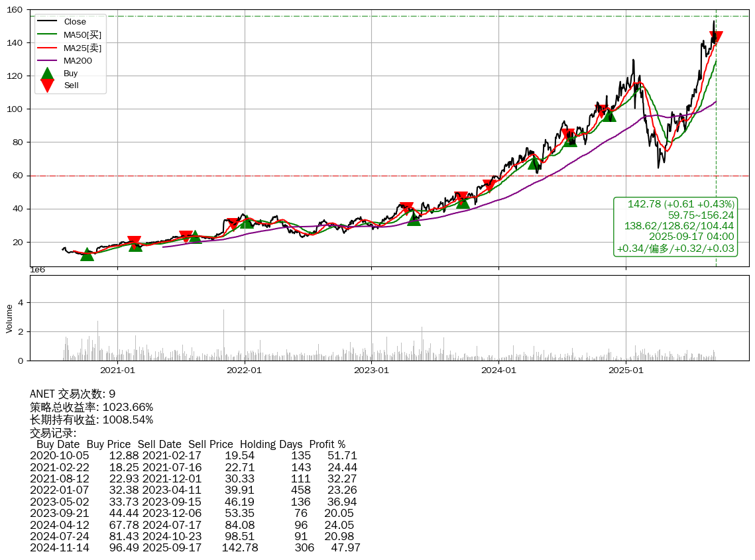Screen dimensions: 755x560
Task: Select the green buy triangle at January 2022
Action: pos(247,221)
